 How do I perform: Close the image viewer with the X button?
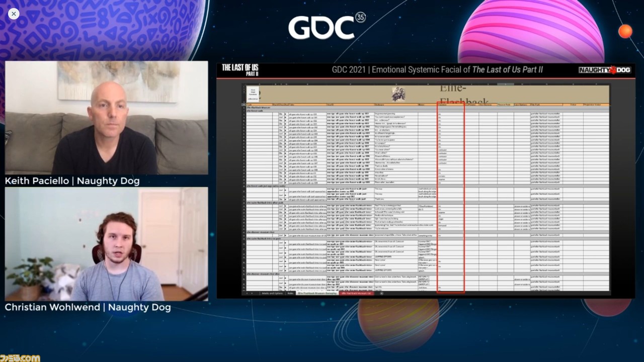(x=14, y=14)
